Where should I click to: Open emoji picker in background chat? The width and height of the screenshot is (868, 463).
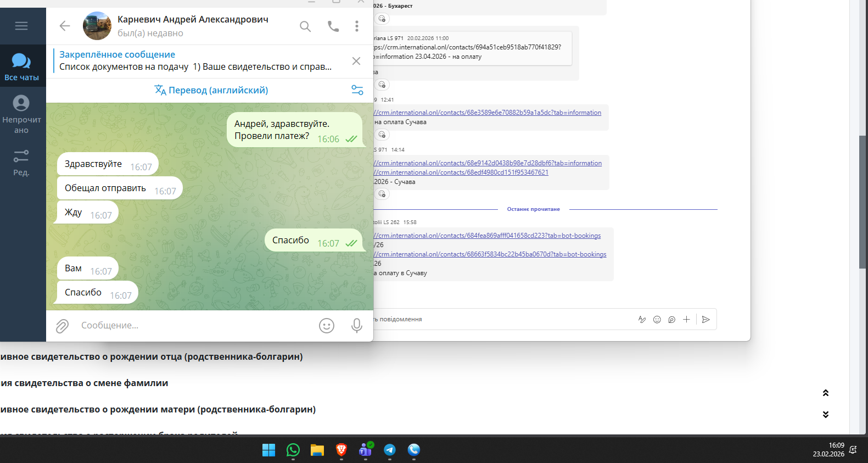click(657, 319)
